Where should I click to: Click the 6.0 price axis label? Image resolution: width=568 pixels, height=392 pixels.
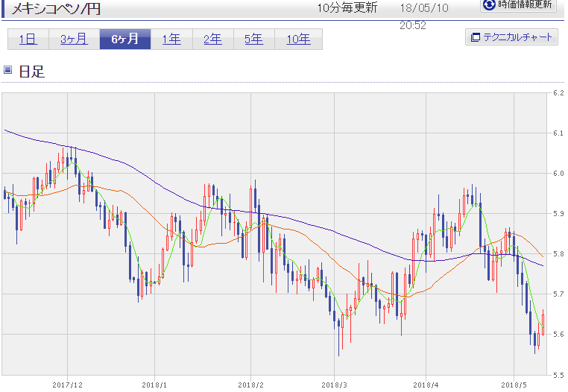click(x=558, y=174)
